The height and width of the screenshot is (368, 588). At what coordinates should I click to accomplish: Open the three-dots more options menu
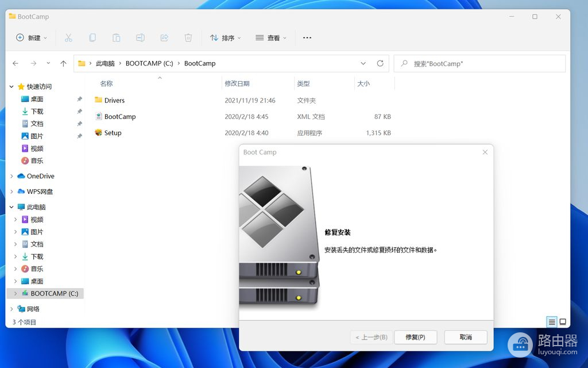307,38
